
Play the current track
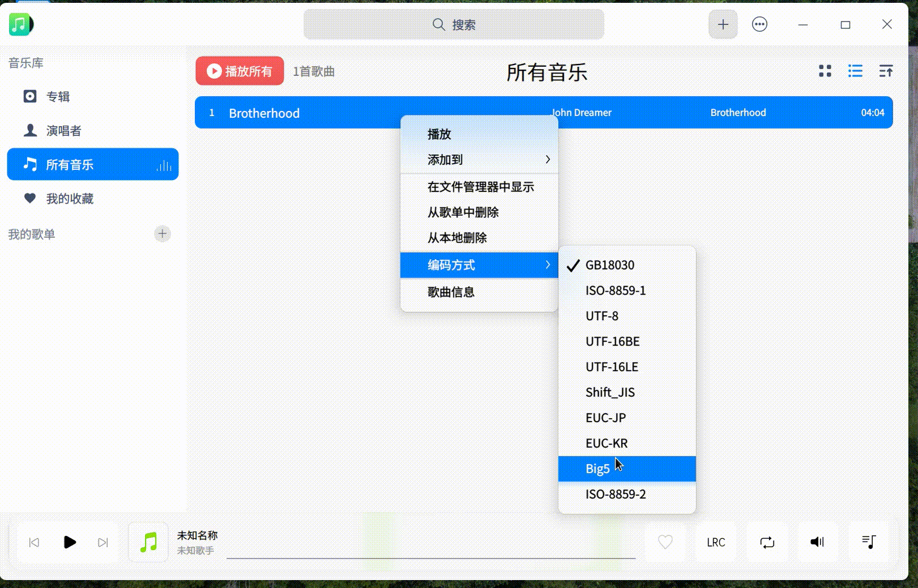70,543
